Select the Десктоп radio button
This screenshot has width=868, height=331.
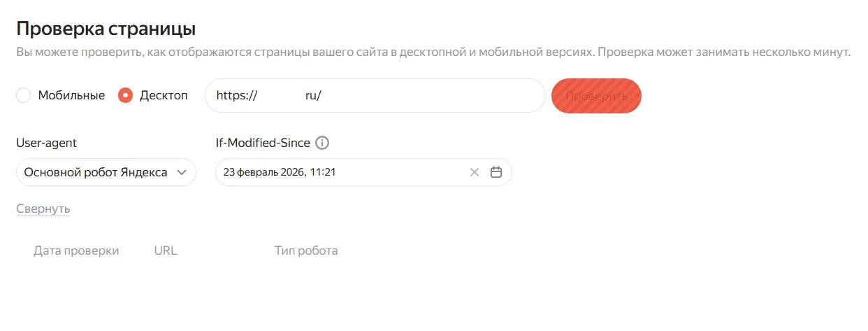[x=125, y=96]
